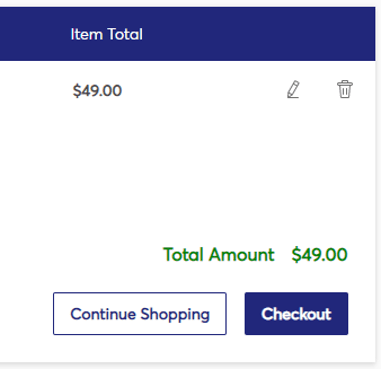Click the Item Total column header
Viewport: 381px width, 369px height.
(x=107, y=34)
